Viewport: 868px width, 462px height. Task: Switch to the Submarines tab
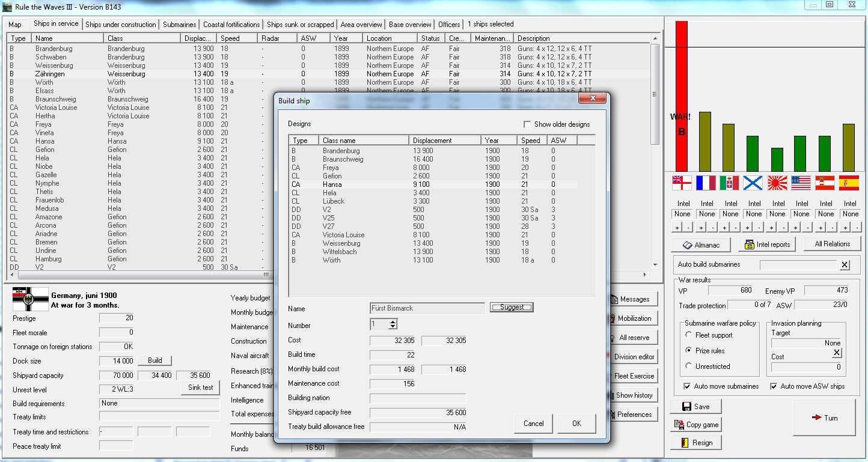pos(180,24)
